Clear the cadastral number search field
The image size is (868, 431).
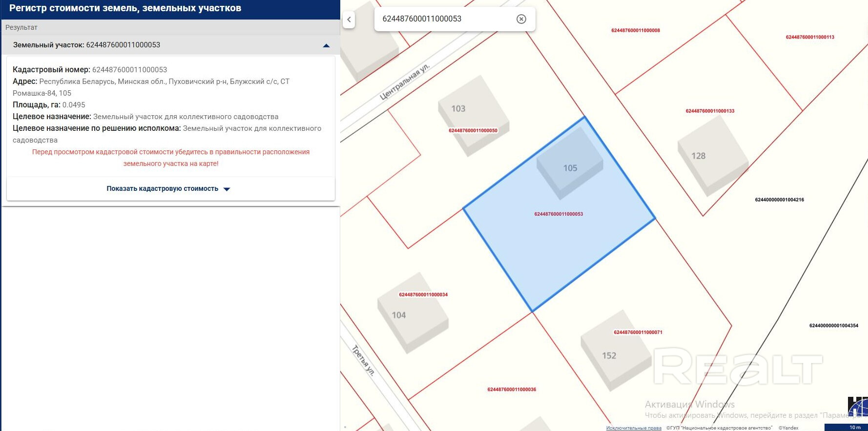tap(521, 19)
